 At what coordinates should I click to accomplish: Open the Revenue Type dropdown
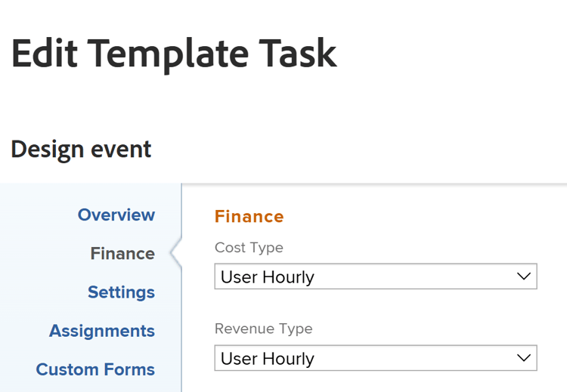375,359
